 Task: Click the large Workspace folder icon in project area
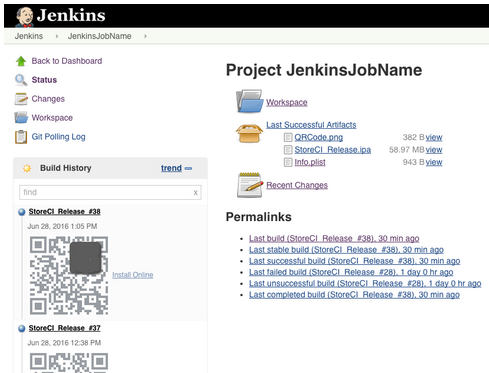[x=250, y=101]
